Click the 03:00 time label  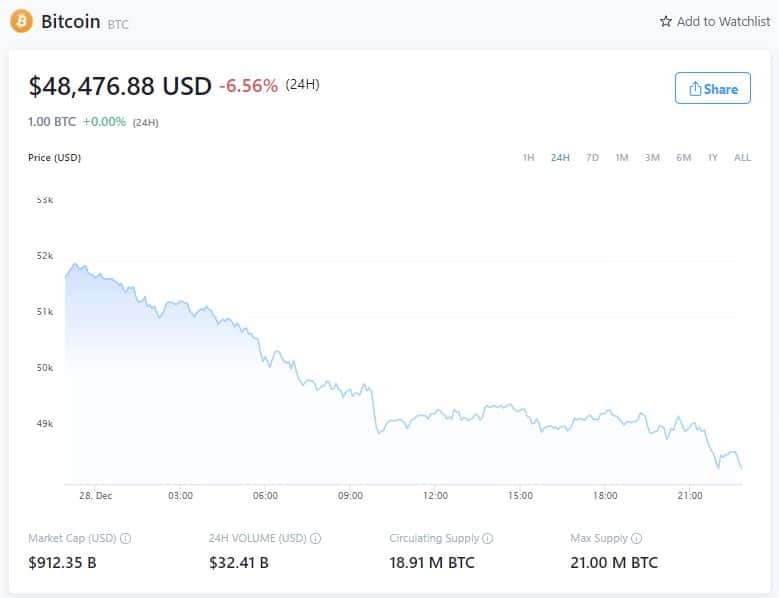tap(180, 496)
